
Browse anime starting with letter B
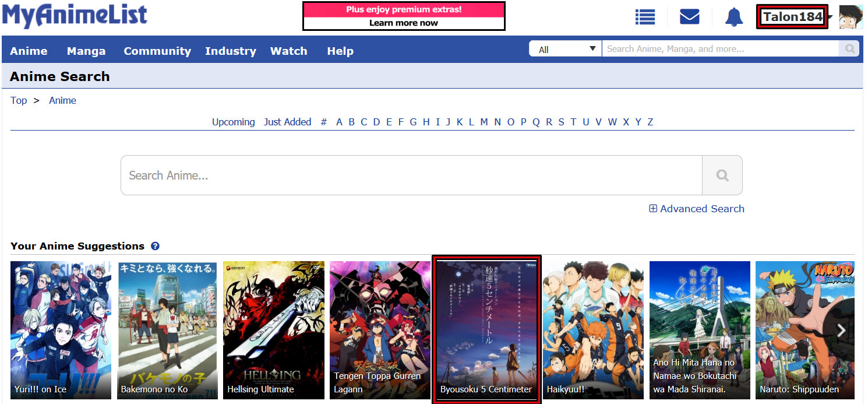click(352, 122)
